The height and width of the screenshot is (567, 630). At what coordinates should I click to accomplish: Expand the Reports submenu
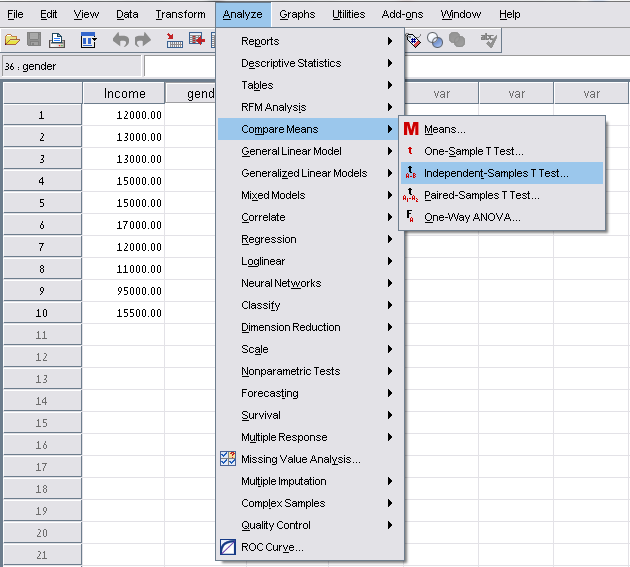click(x=308, y=41)
